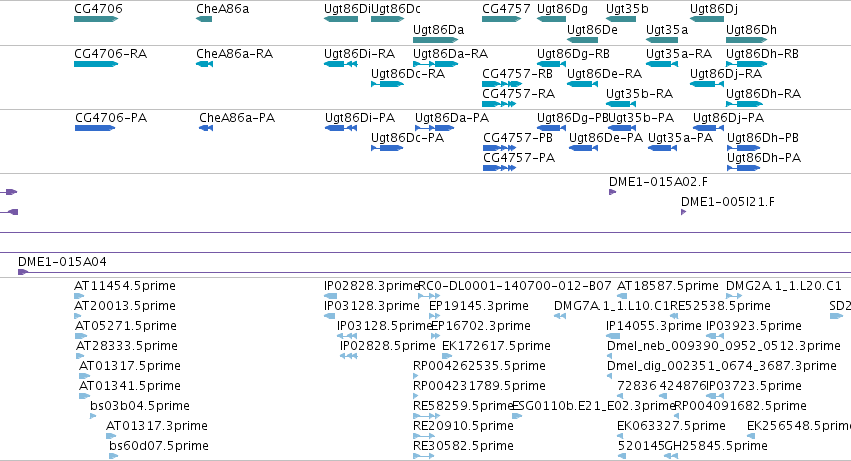Select protein CG4706-PA
851x461 pixels.
tap(95, 128)
